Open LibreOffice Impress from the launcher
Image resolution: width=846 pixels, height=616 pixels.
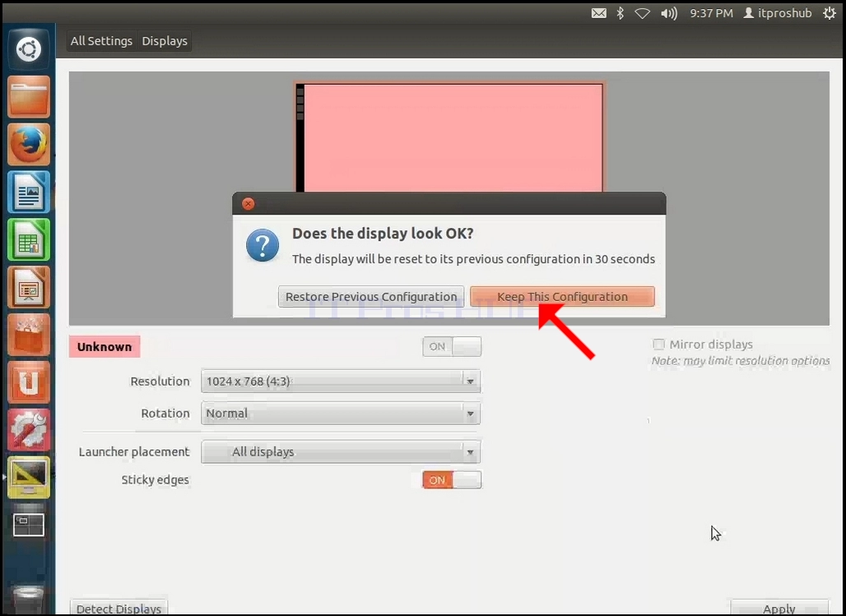[29, 287]
